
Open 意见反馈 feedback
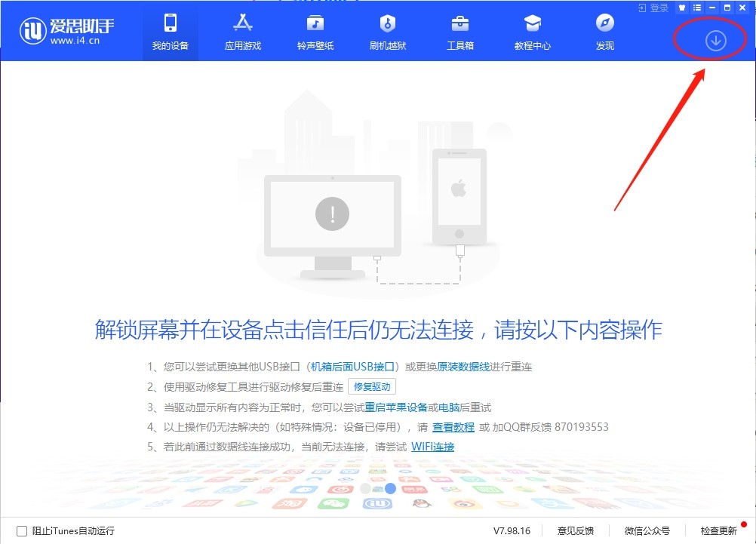click(x=575, y=530)
